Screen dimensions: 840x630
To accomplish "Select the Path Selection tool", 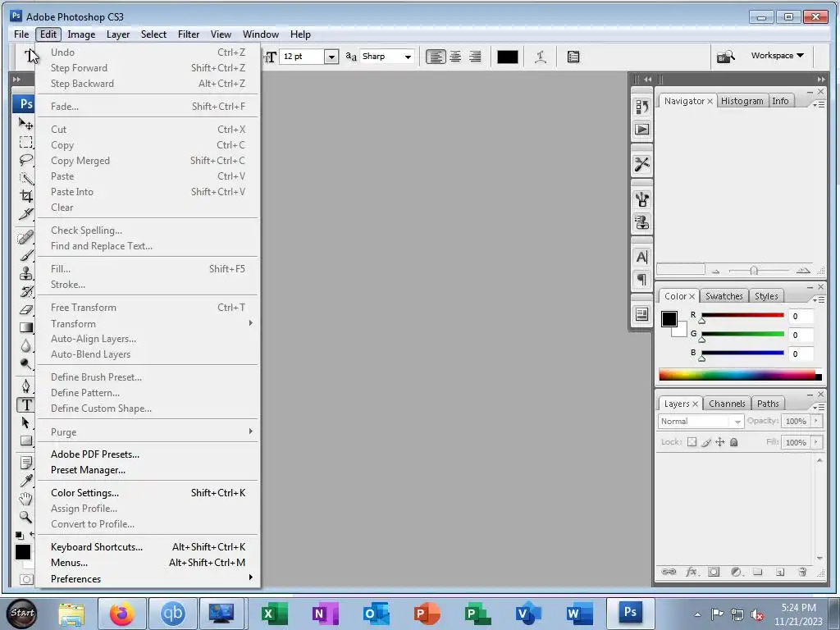I will click(x=25, y=422).
